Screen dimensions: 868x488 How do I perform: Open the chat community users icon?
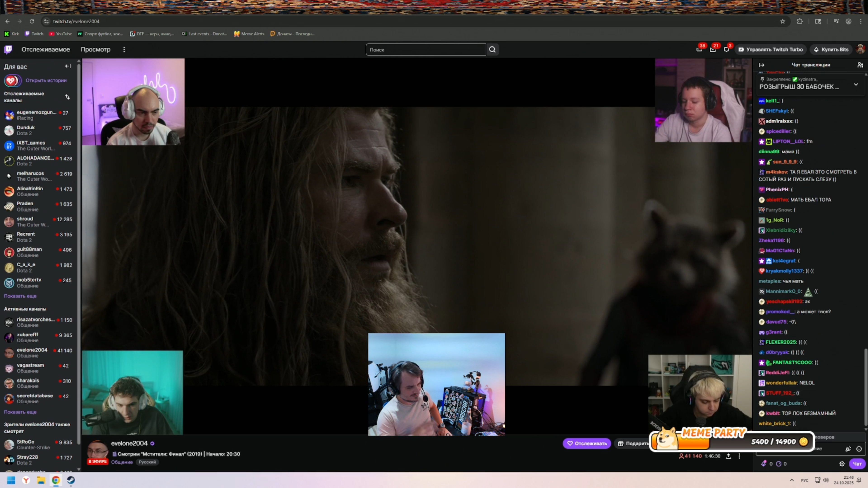click(x=860, y=65)
